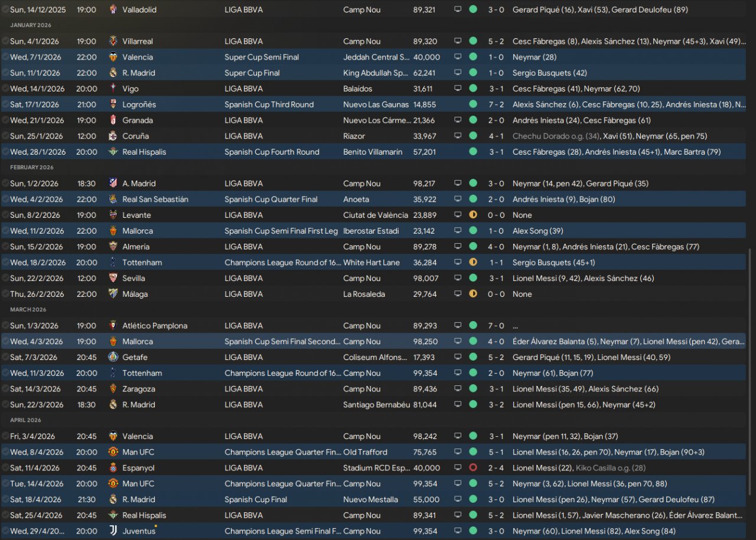This screenshot has height=540, width=756.
Task: Click the 81,044 attendance value
Action: click(x=425, y=405)
